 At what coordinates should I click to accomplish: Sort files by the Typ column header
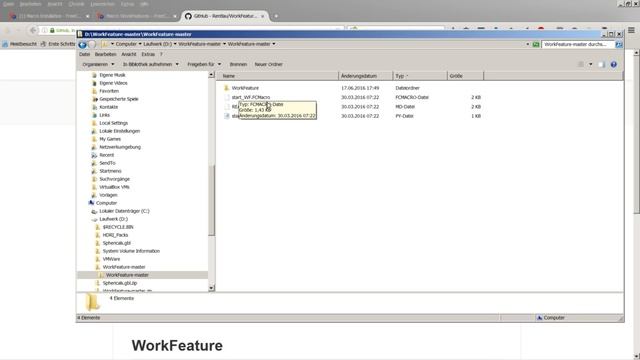(420, 76)
